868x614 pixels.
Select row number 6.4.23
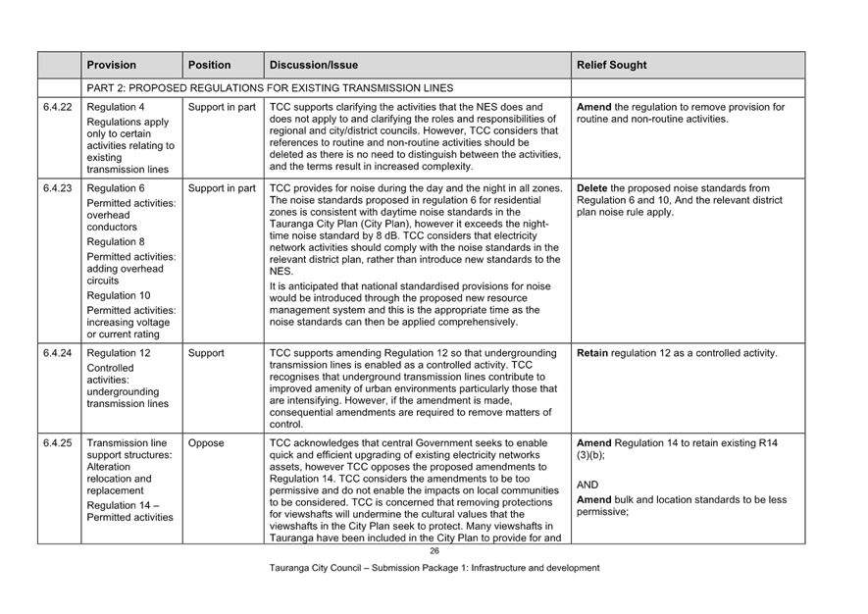pos(58,188)
